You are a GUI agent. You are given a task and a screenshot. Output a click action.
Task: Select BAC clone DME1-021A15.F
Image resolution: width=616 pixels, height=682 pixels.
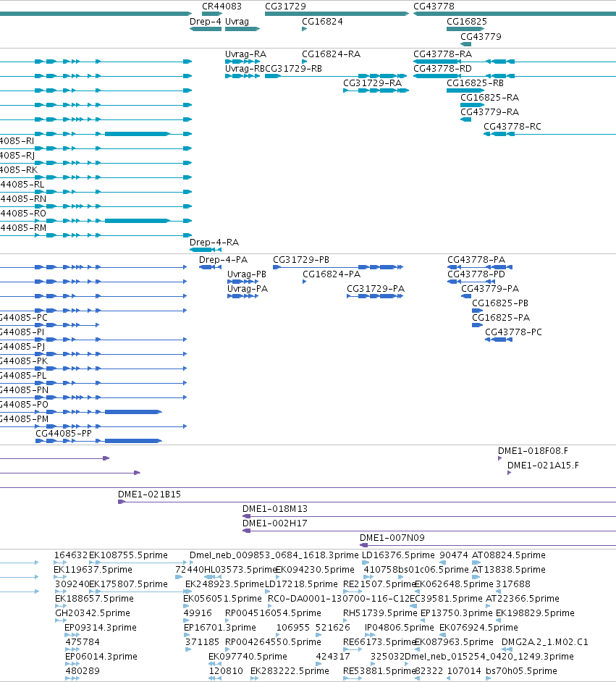pyautogui.click(x=543, y=466)
